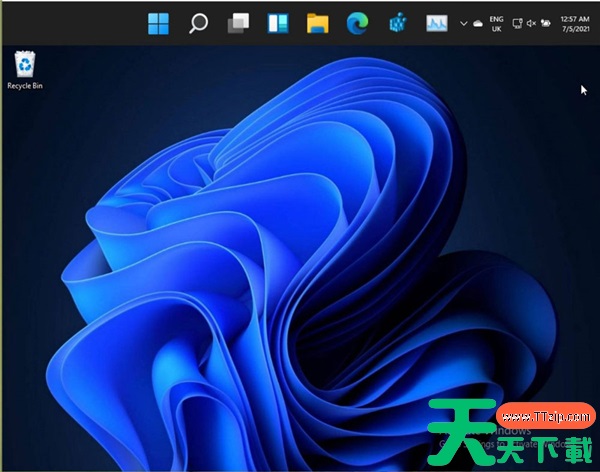Unmute via the muted speaker icon
This screenshot has width=600, height=472.
[x=531, y=22]
